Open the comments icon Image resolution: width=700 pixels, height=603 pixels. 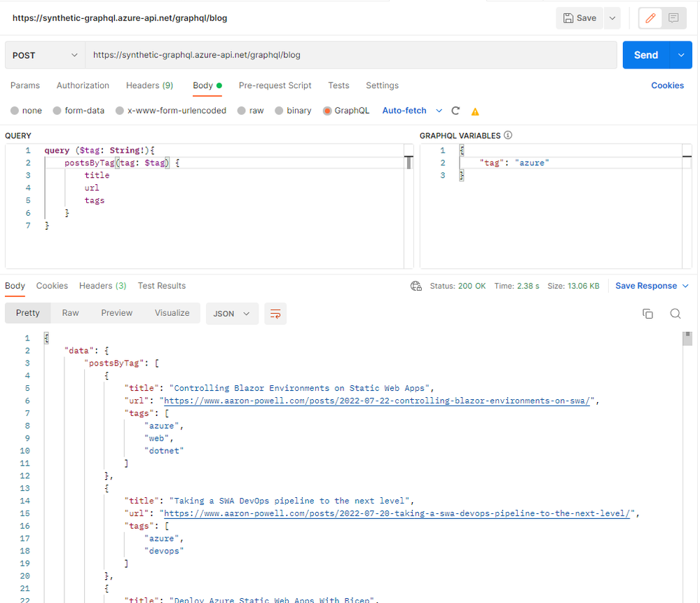pos(673,18)
